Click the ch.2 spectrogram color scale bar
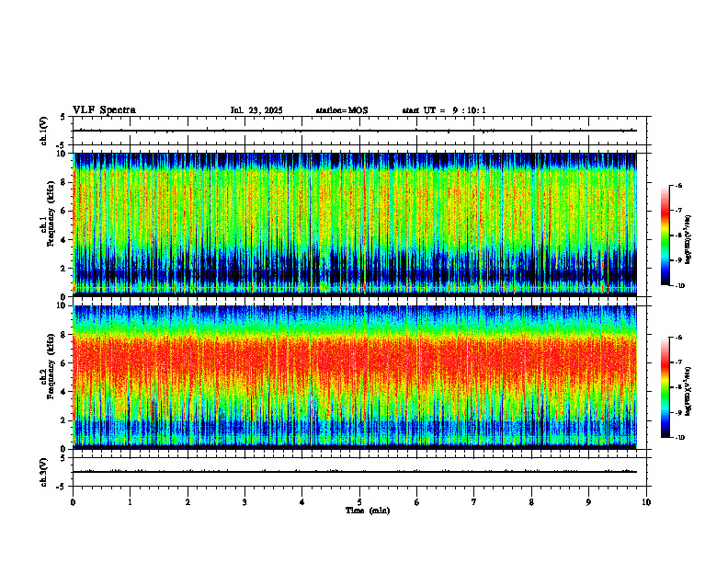The width and height of the screenshot is (728, 563). point(665,387)
